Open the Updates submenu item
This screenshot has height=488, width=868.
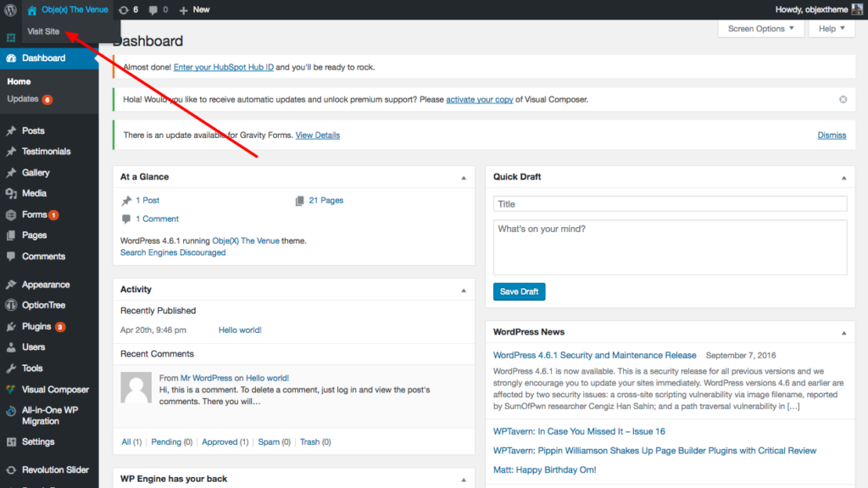click(x=23, y=99)
